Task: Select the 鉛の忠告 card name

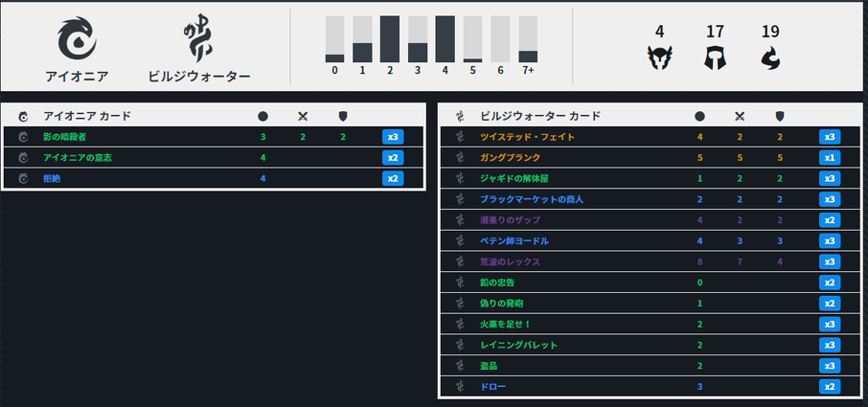Action: click(497, 283)
